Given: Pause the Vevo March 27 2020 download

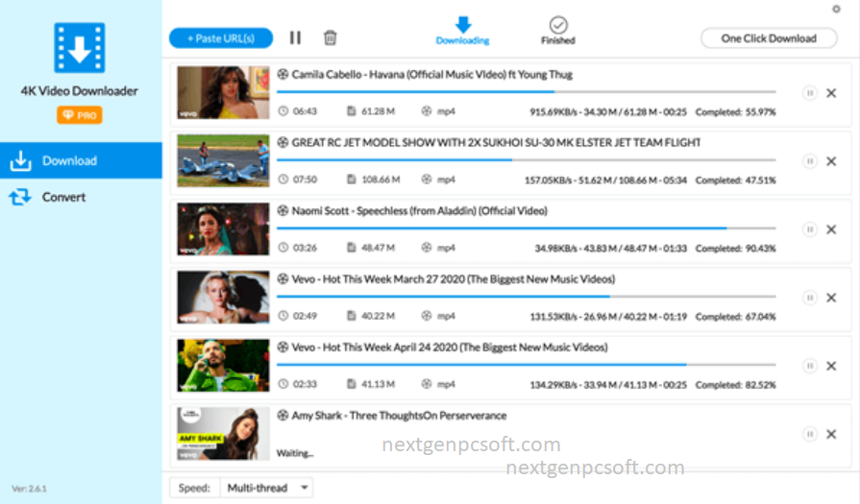Looking at the screenshot, I should tap(809, 298).
